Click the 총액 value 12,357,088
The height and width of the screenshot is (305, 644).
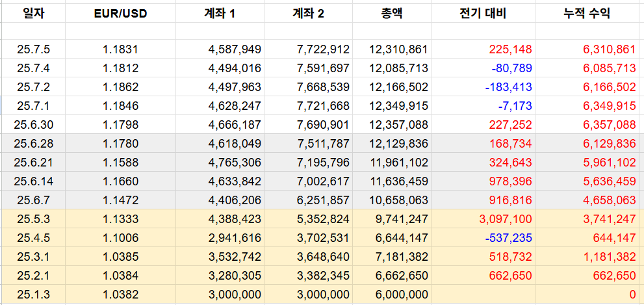[x=391, y=125]
